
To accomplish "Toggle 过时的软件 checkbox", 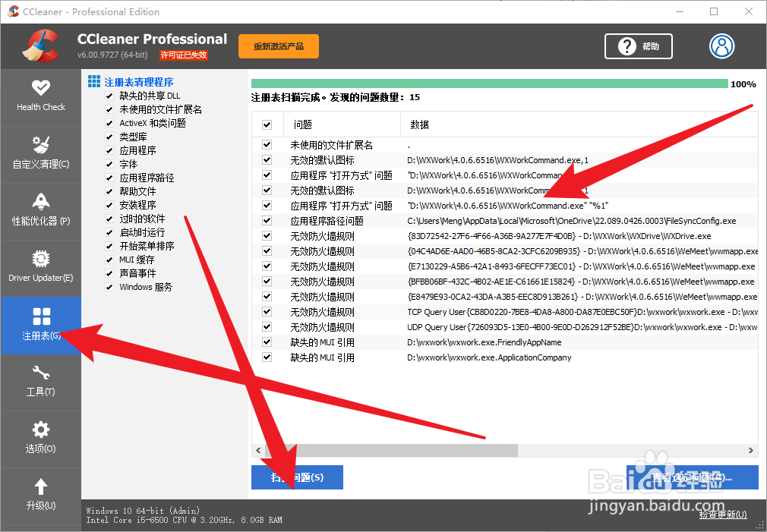I will [109, 219].
